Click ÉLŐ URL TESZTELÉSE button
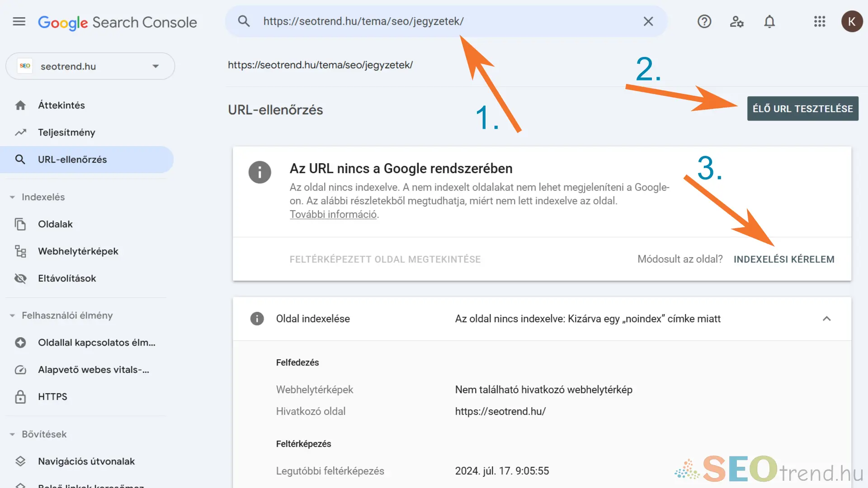Image resolution: width=868 pixels, height=488 pixels. (x=802, y=108)
